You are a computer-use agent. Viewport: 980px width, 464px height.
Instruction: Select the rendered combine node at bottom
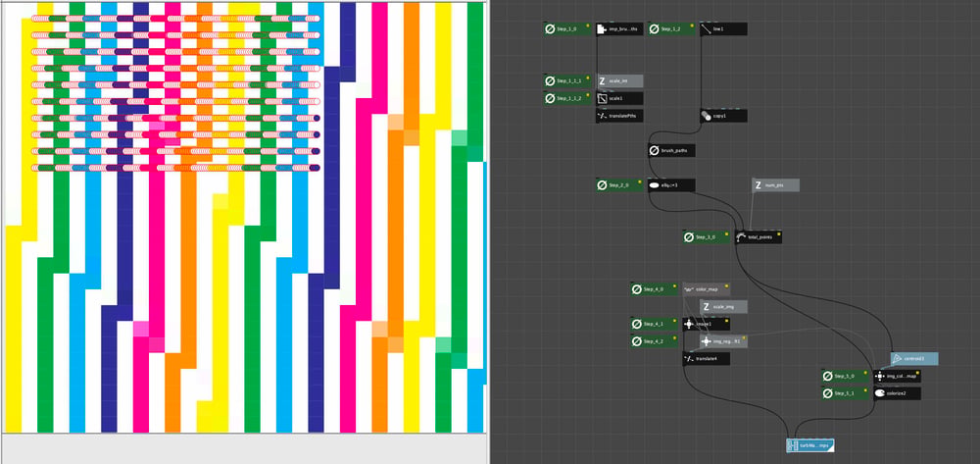[x=810, y=446]
